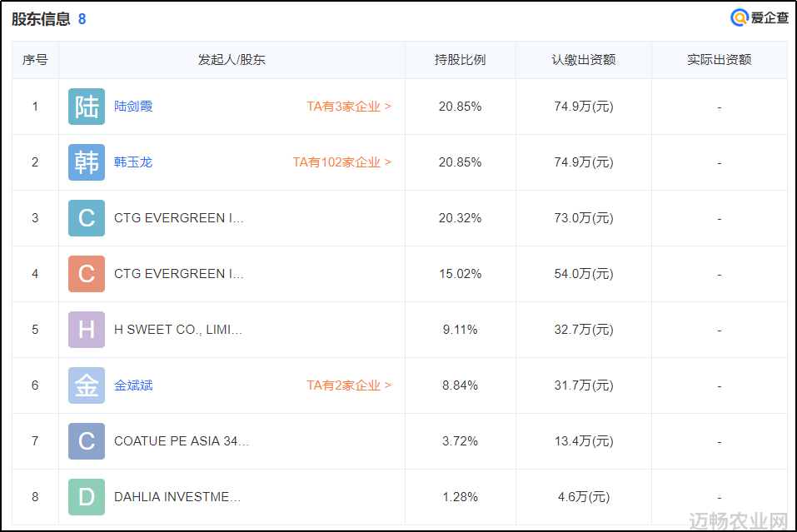Open shareholder 陆剑霞 profile link
797x532 pixels.
point(133,107)
